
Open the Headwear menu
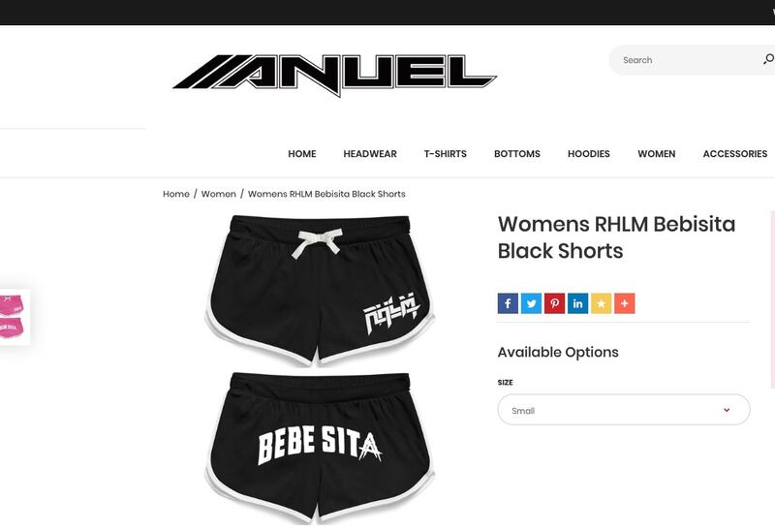click(370, 154)
